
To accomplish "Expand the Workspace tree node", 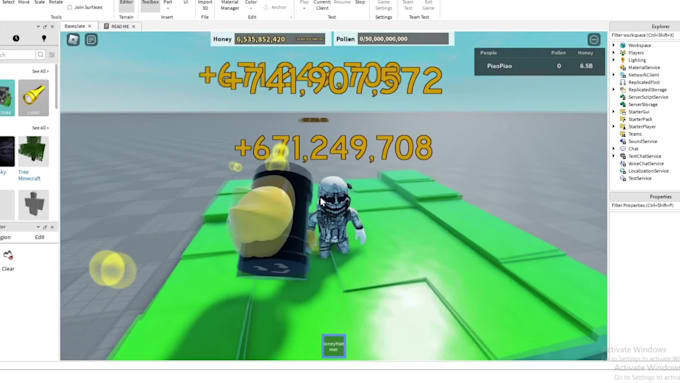I will (614, 45).
